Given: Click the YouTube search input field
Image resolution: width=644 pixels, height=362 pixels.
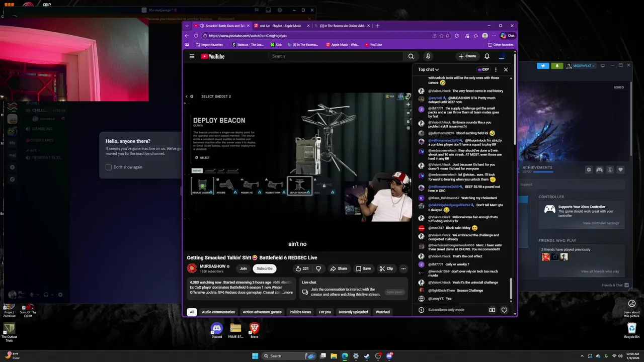Looking at the screenshot, I should 336,56.
